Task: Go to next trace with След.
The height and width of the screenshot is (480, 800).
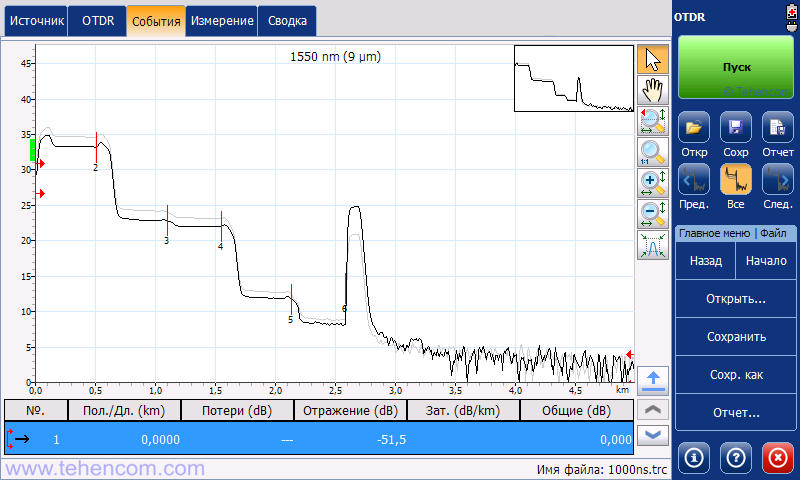Action: 778,179
